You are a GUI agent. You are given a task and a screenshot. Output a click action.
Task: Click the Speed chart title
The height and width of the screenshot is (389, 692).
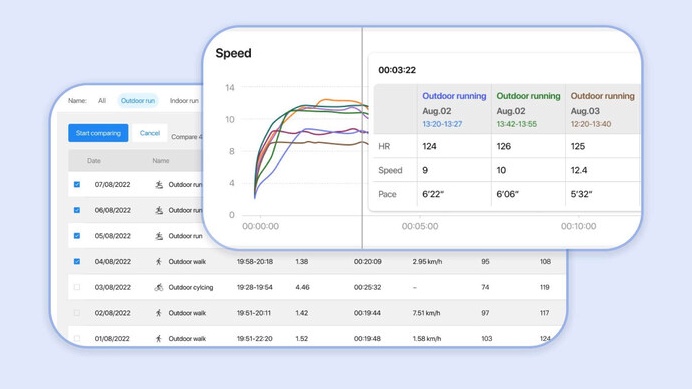233,53
